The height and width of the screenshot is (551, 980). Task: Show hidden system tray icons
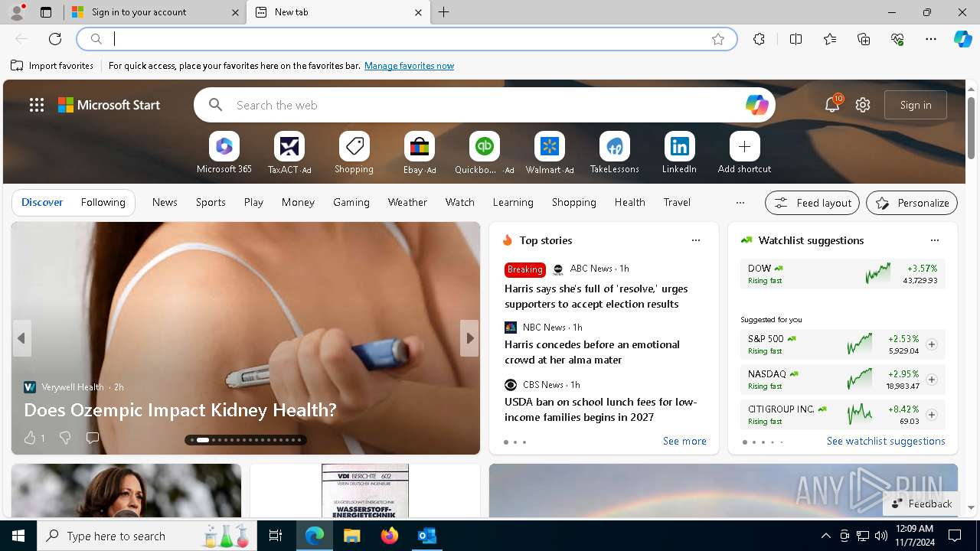(826, 536)
